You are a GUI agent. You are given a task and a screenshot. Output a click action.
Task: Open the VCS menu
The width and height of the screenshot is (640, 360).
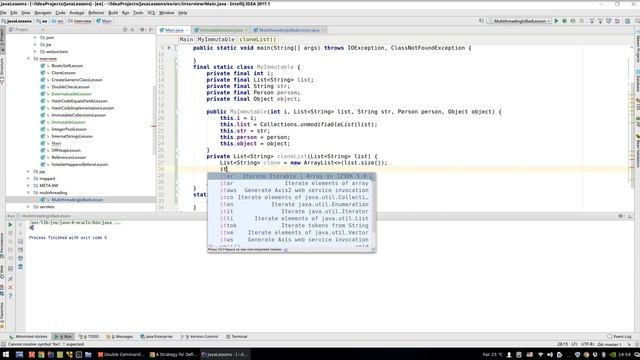[151, 13]
